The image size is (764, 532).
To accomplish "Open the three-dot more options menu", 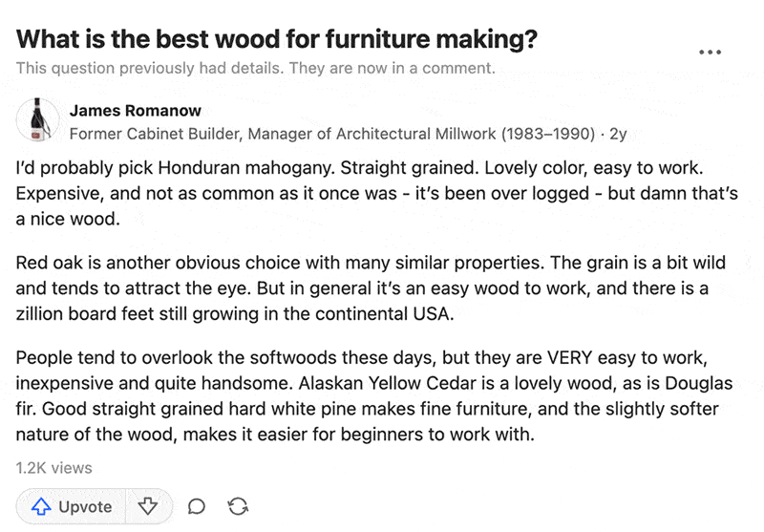I will tap(710, 53).
